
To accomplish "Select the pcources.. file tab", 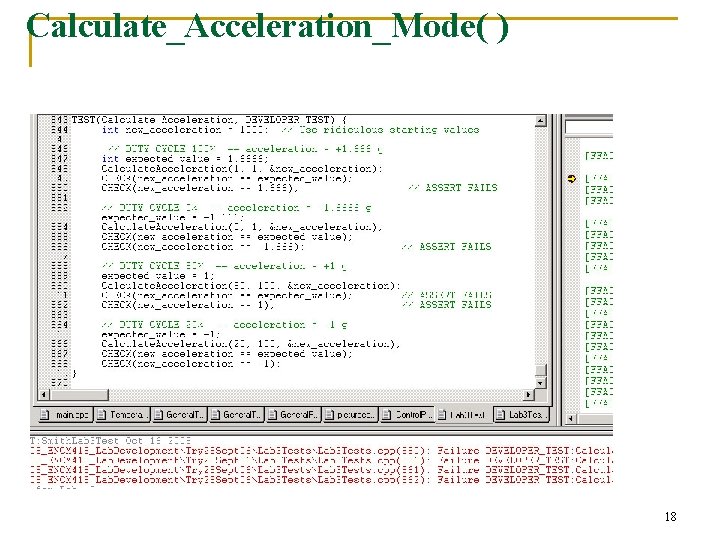I will coord(350,415).
